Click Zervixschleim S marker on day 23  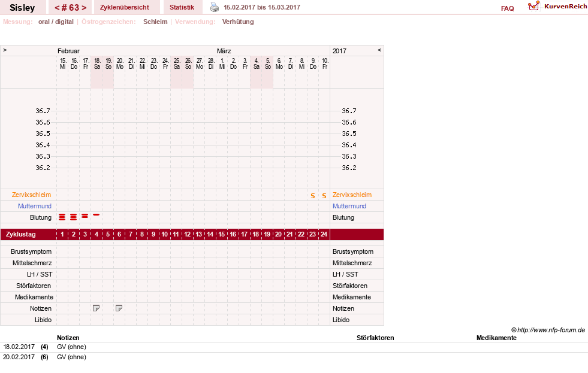pos(313,196)
